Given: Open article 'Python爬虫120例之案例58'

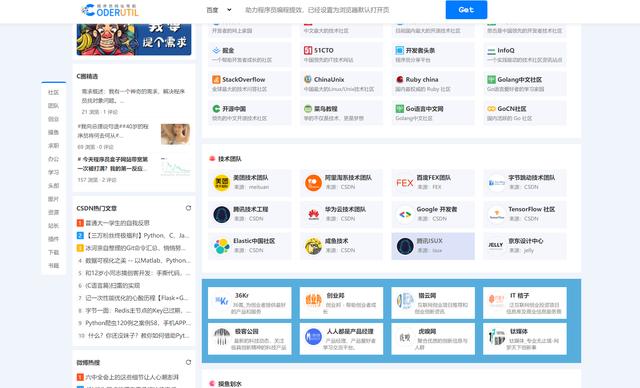Looking at the screenshot, I should [138, 323].
